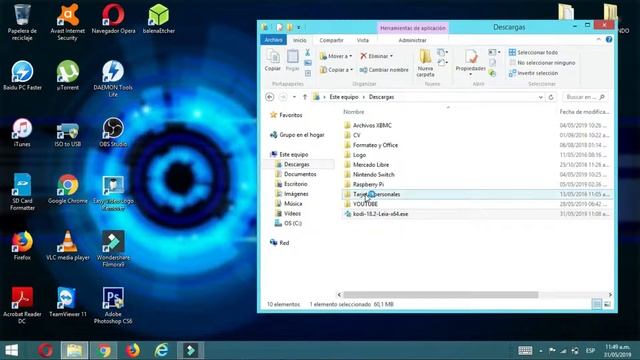
Task: Sort by Nombre column header
Action: tap(353, 111)
